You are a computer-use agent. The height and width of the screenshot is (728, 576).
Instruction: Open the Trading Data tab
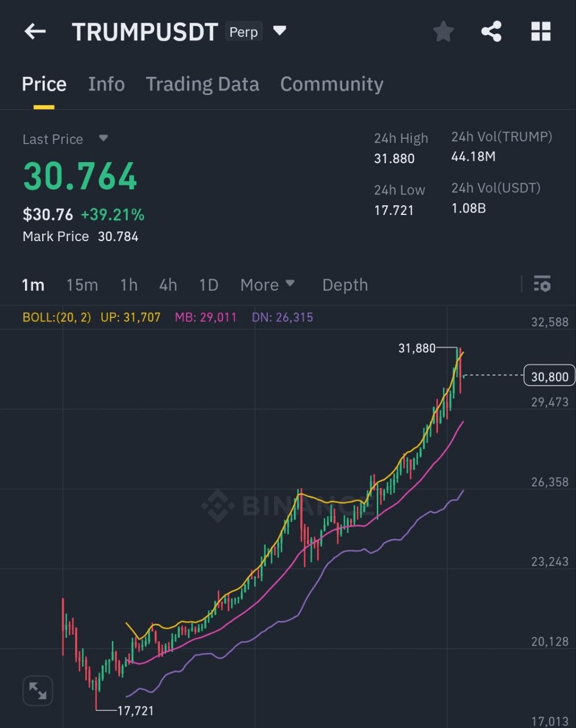pos(202,84)
